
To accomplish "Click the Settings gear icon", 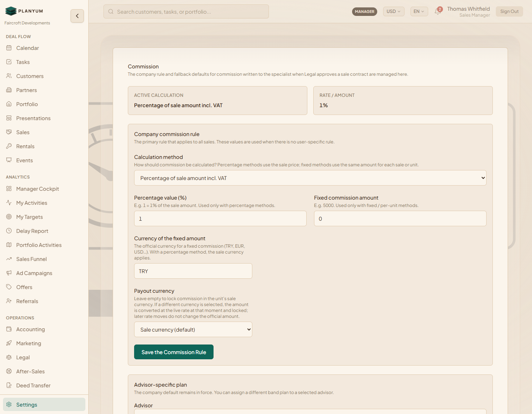I will pos(9,405).
